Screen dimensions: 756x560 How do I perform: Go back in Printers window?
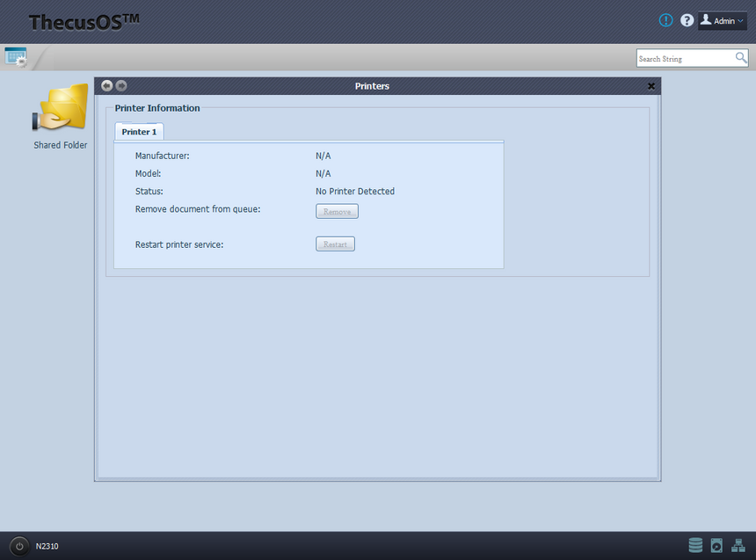[107, 85]
